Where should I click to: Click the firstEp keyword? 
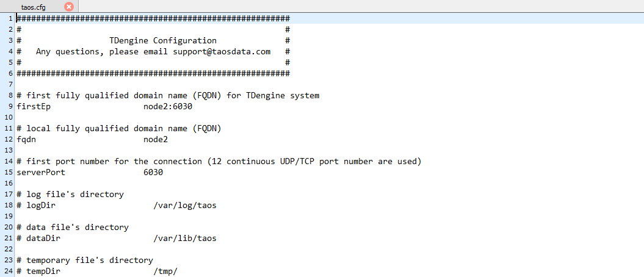coord(34,106)
